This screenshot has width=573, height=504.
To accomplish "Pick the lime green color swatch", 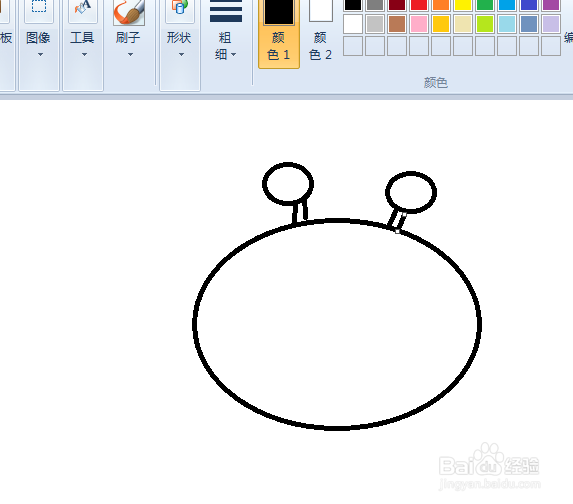I will tap(485, 24).
